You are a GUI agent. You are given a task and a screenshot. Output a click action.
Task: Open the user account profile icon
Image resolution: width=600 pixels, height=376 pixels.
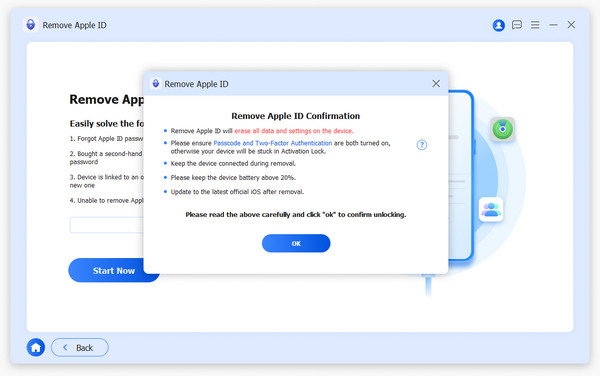[498, 25]
